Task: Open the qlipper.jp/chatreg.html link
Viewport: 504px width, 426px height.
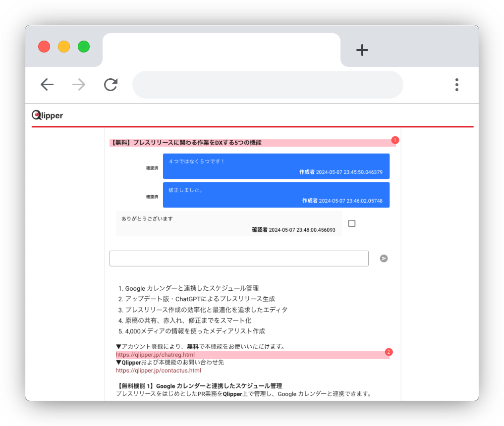Action: coord(155,355)
